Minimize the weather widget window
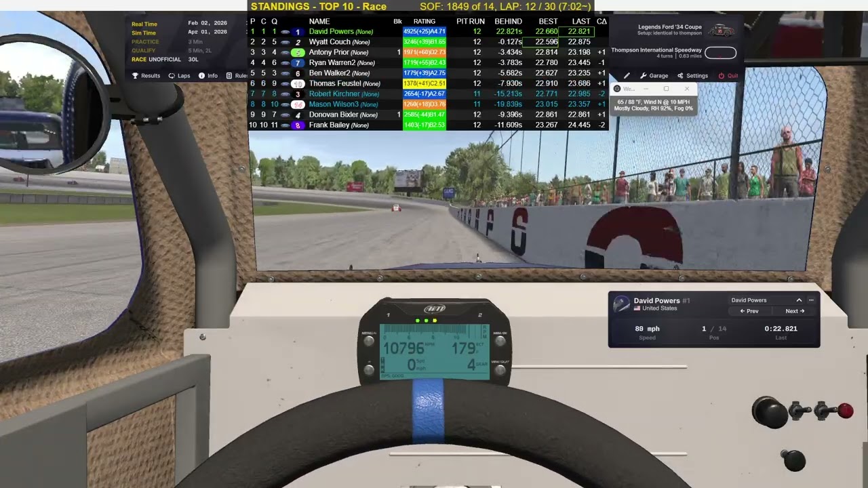Viewport: 868px width, 488px height. pyautogui.click(x=646, y=89)
